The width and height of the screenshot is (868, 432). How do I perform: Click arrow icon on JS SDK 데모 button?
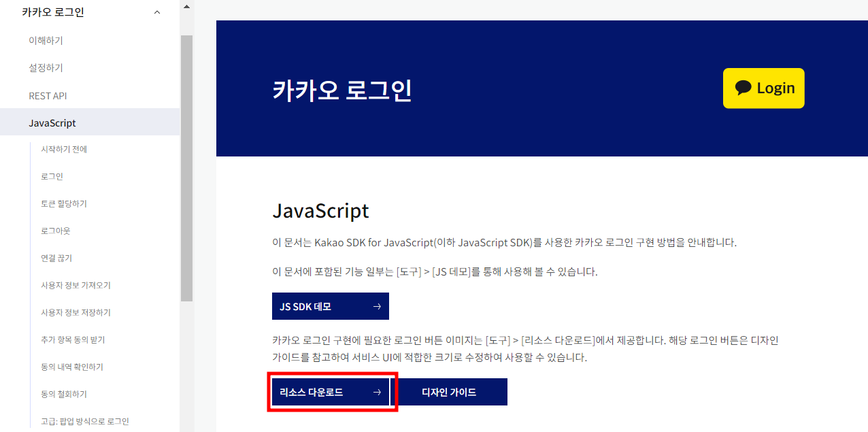377,307
